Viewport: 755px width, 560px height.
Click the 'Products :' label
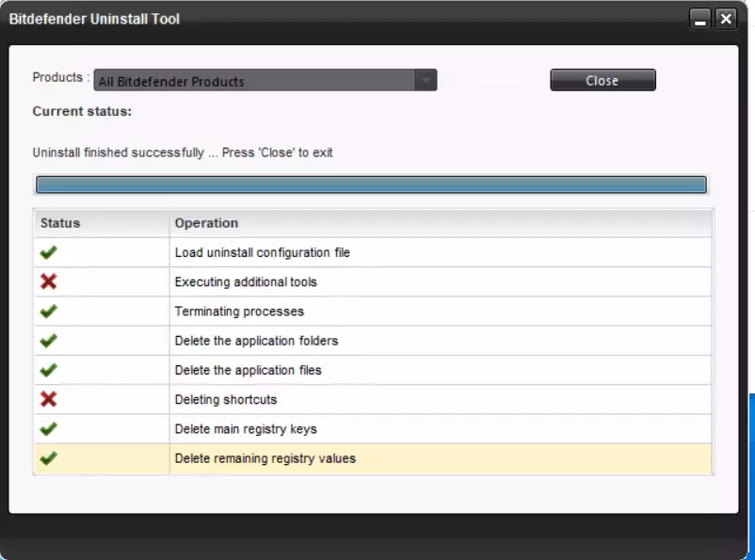coord(61,77)
